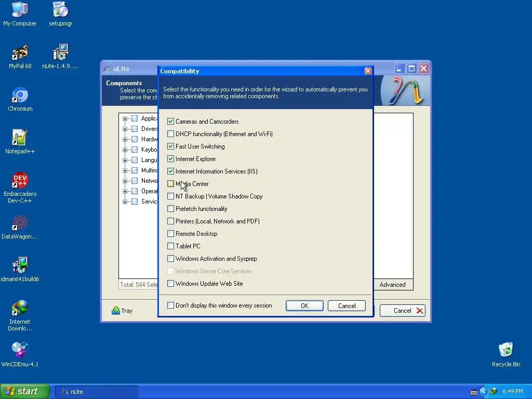Send nLite to Tray
The image size is (532, 399).
pyautogui.click(x=122, y=311)
